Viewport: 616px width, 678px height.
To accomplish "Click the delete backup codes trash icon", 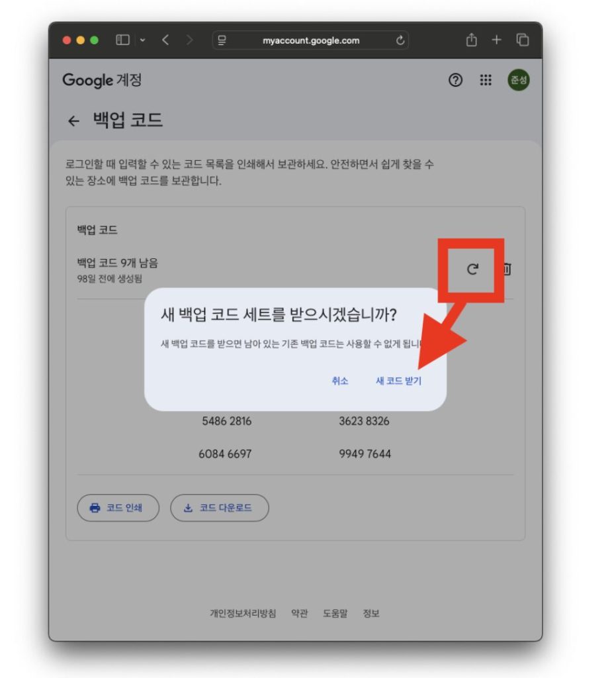I will point(507,269).
